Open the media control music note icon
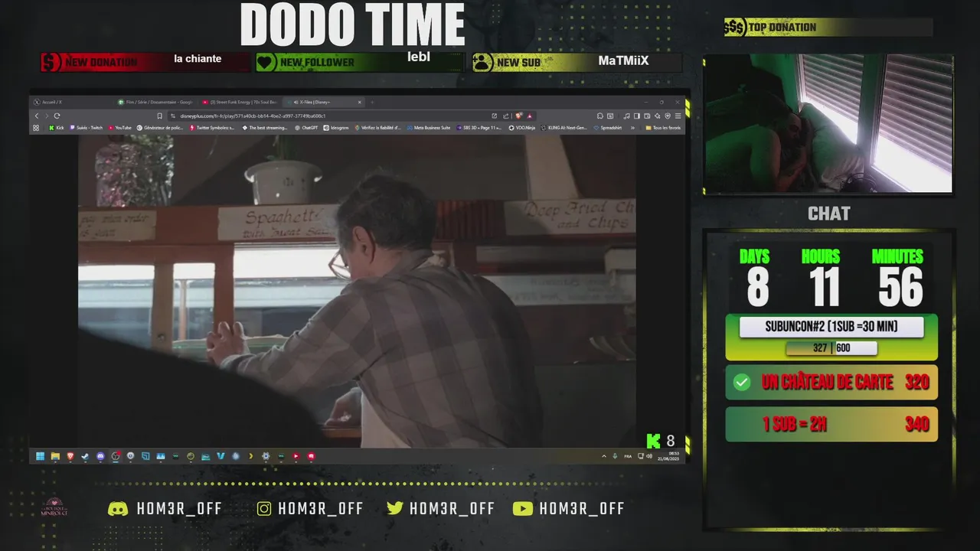Image resolution: width=980 pixels, height=551 pixels. (x=627, y=116)
